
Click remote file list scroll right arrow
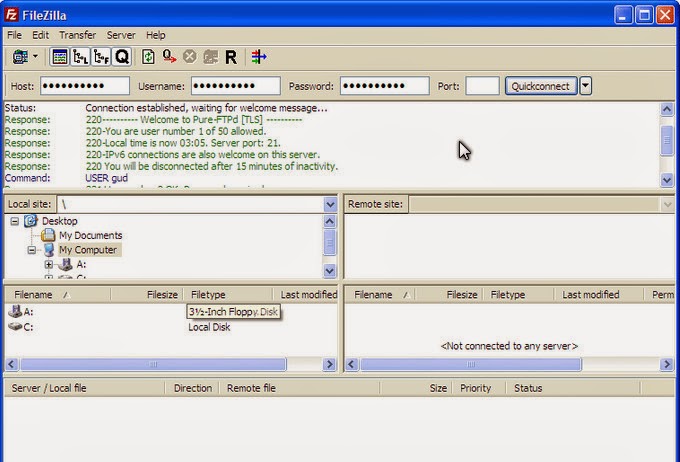coord(667,364)
